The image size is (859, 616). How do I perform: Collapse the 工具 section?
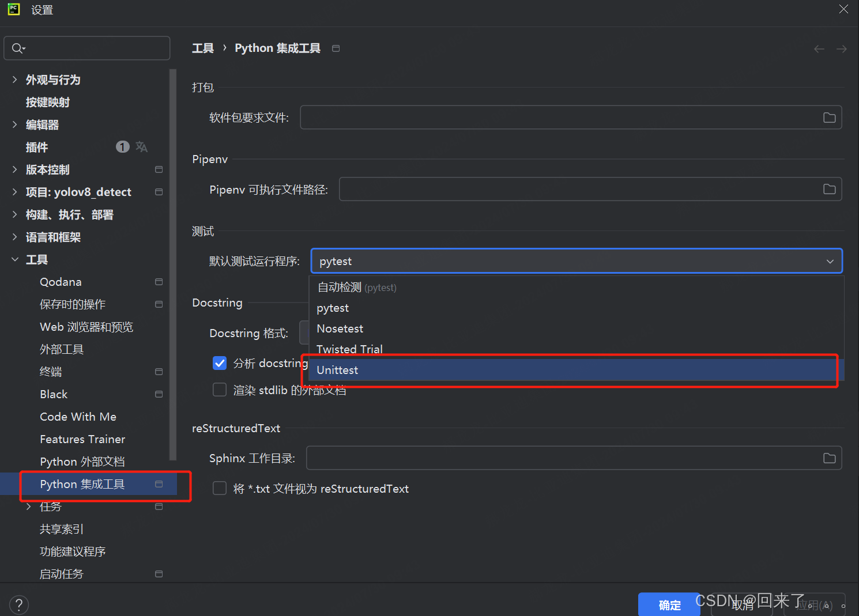tap(15, 259)
